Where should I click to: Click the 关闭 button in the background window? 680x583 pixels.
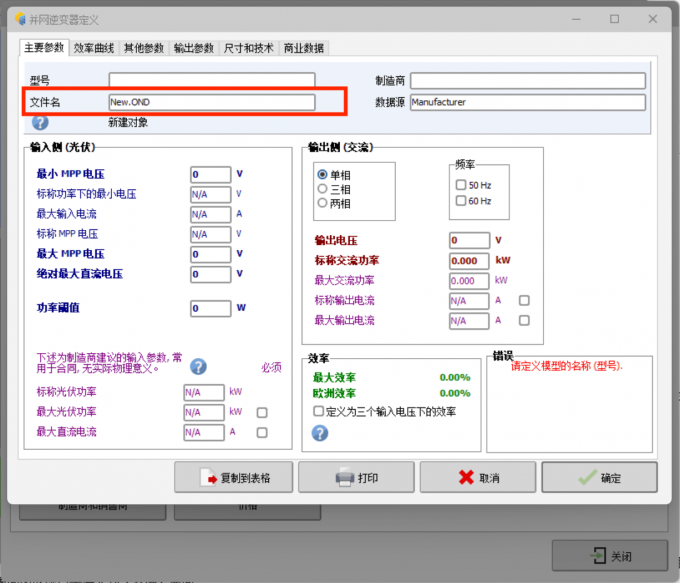(x=610, y=556)
